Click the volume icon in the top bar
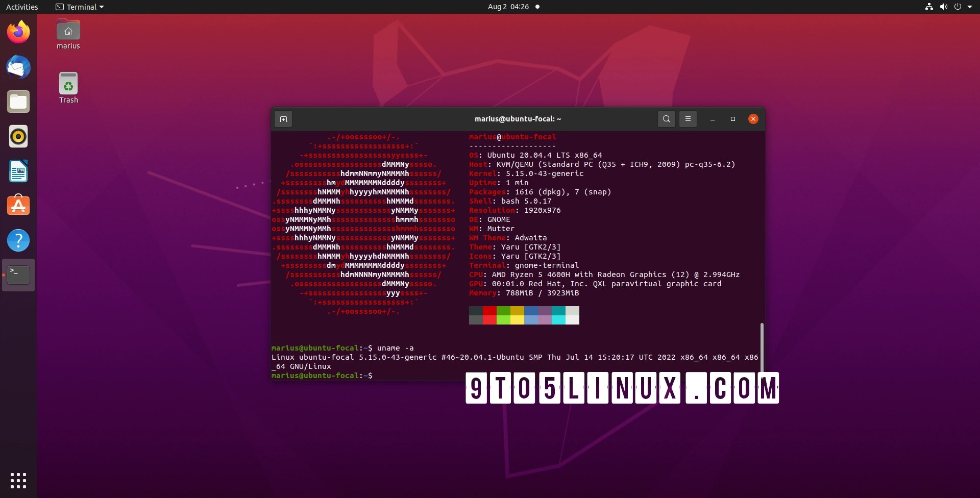 [x=943, y=7]
